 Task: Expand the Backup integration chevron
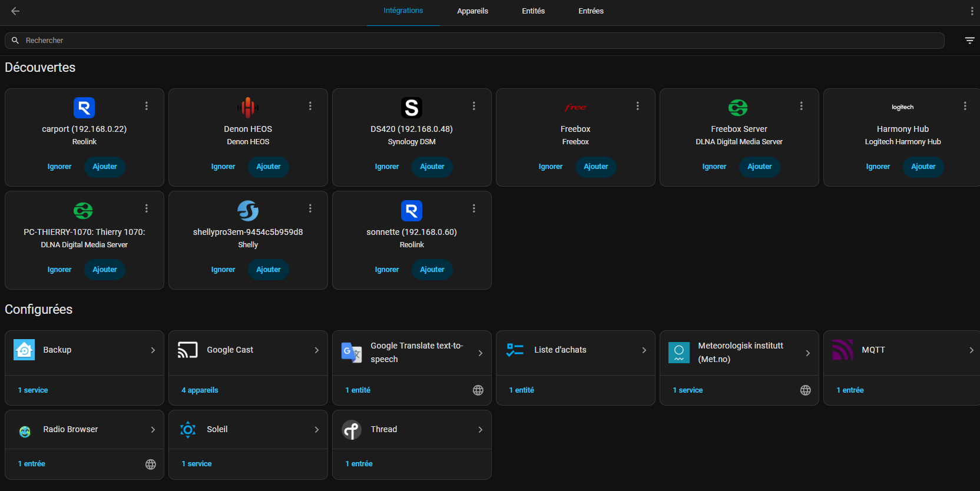coord(153,350)
